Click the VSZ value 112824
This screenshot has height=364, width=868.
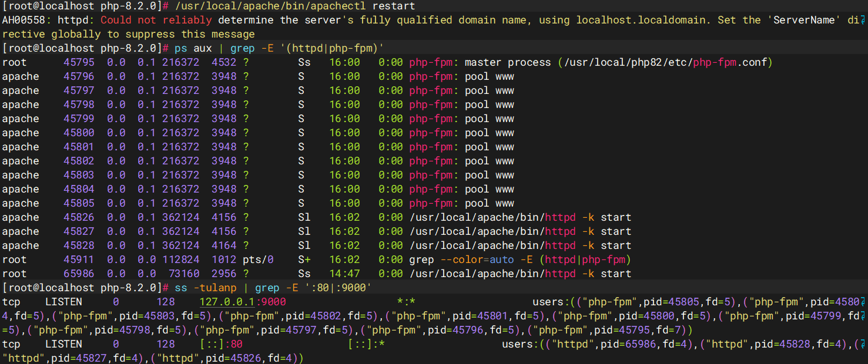click(x=181, y=259)
